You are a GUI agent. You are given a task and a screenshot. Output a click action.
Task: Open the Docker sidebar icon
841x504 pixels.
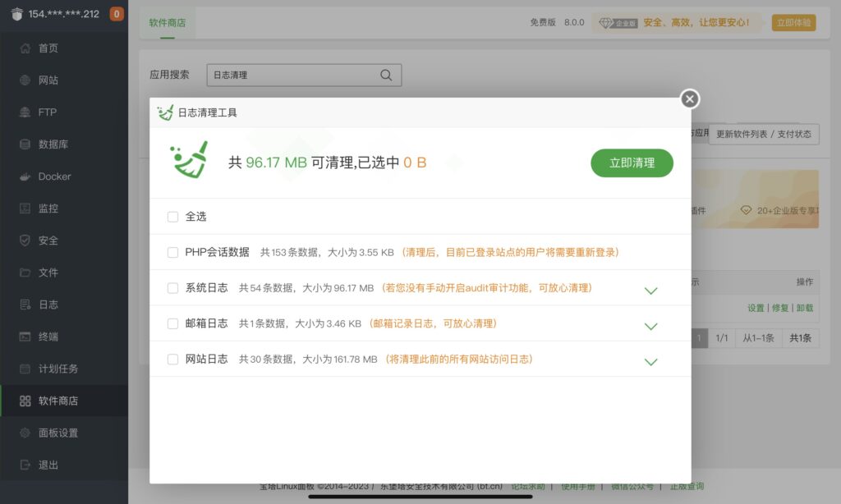25,176
